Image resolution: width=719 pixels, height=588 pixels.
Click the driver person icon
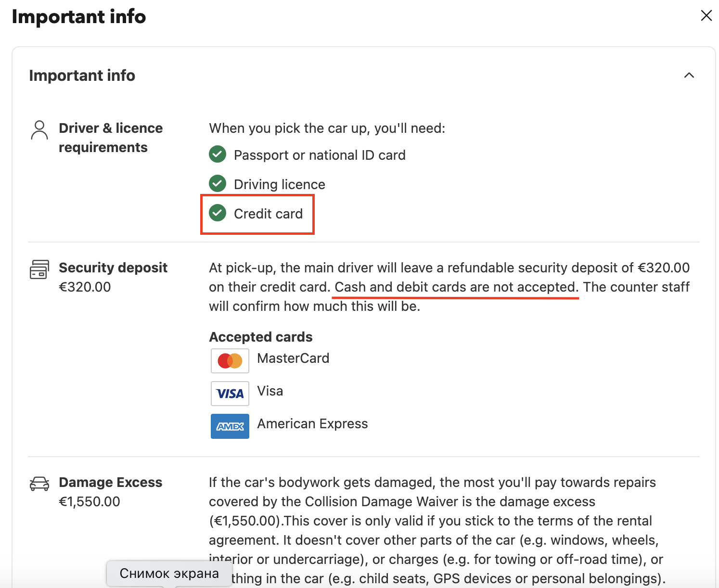39,130
